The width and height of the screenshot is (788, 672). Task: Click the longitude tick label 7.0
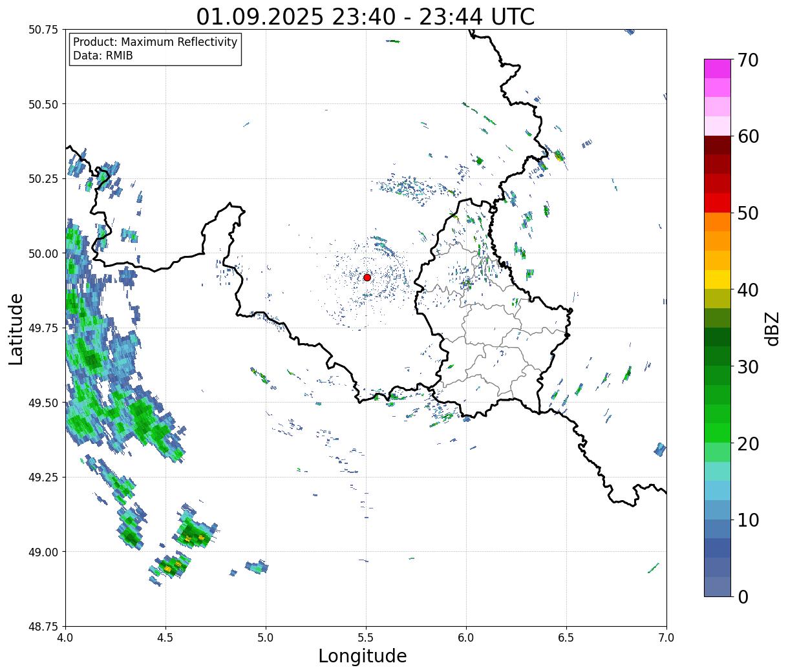666,638
